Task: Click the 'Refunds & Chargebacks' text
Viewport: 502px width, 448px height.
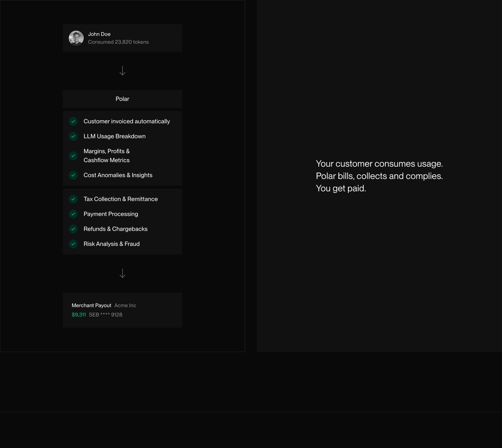Action: point(115,229)
